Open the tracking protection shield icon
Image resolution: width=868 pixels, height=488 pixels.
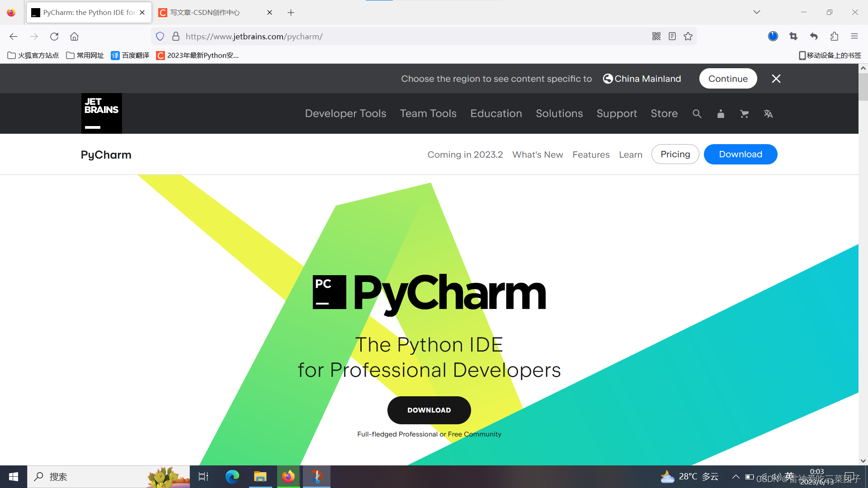(x=160, y=37)
